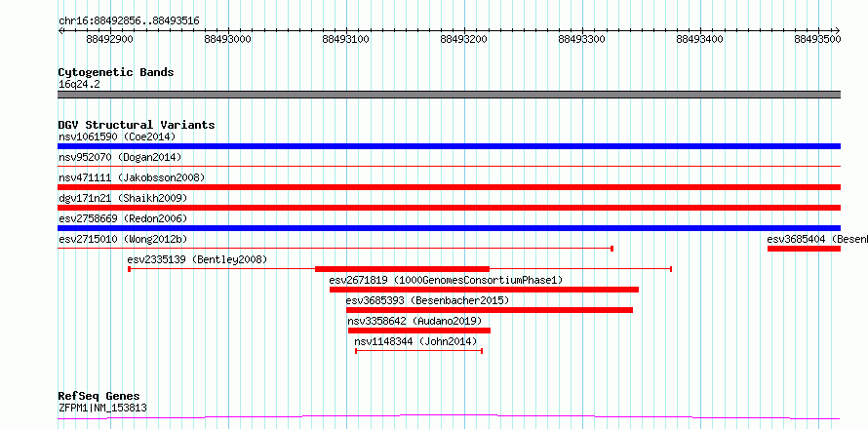868x429 pixels.
Task: Select the red nsv3358642 variant bar
Action: [x=419, y=331]
